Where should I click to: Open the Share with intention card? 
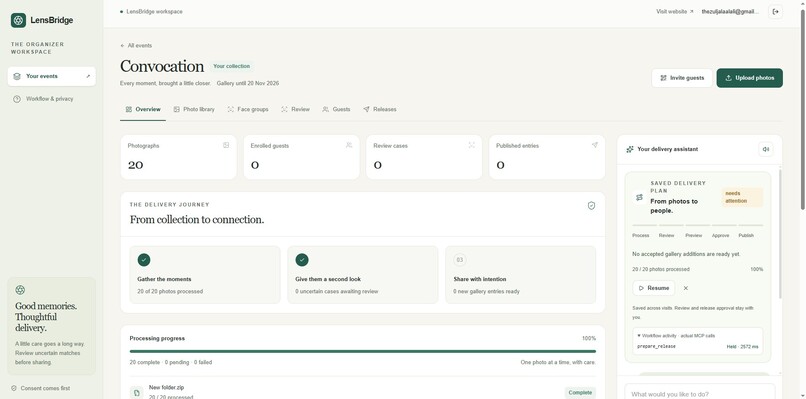click(x=521, y=275)
